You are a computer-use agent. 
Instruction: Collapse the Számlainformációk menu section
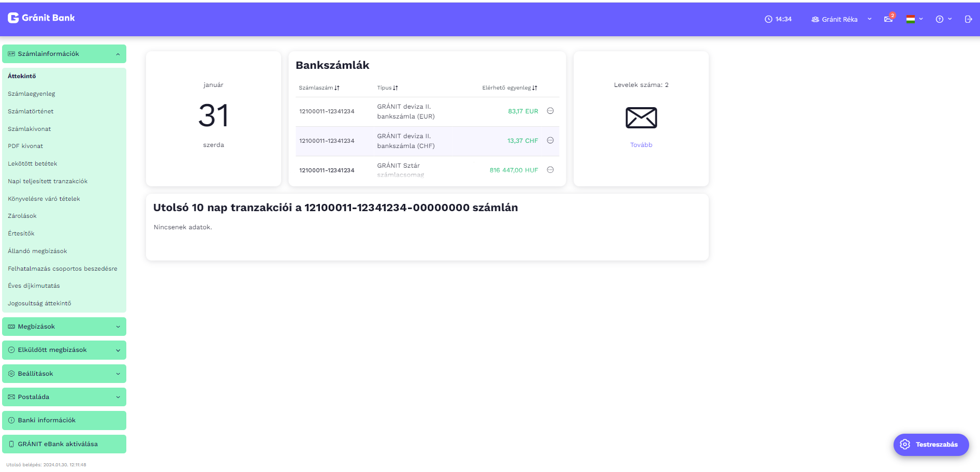tap(64, 54)
